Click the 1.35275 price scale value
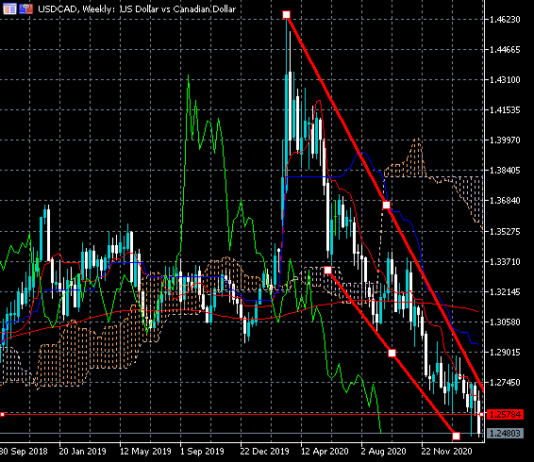The image size is (534, 462). pos(505,232)
